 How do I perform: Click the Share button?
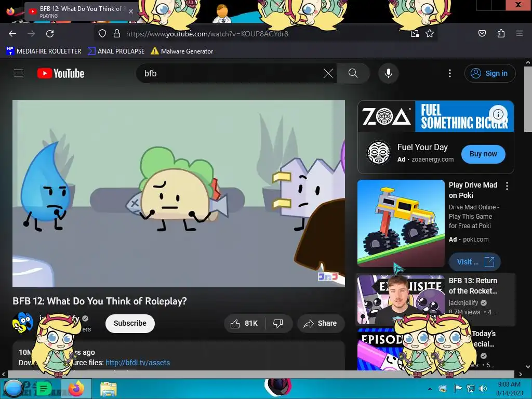point(321,323)
